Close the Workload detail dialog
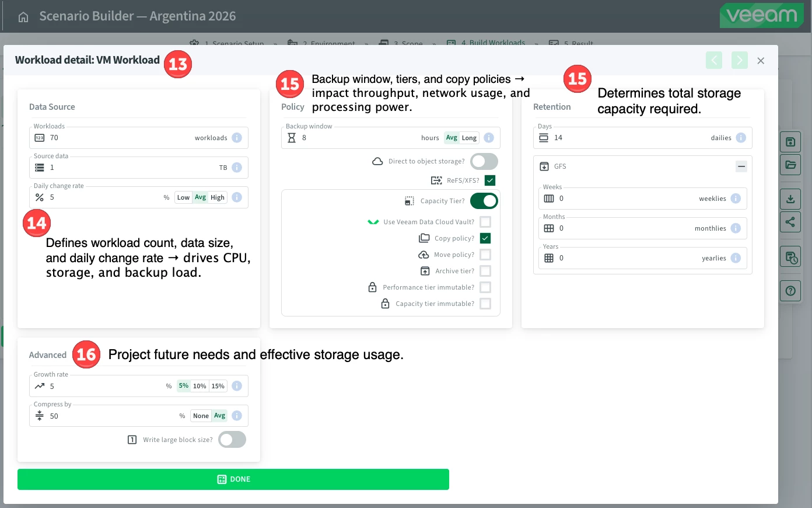The height and width of the screenshot is (508, 812). (761, 61)
